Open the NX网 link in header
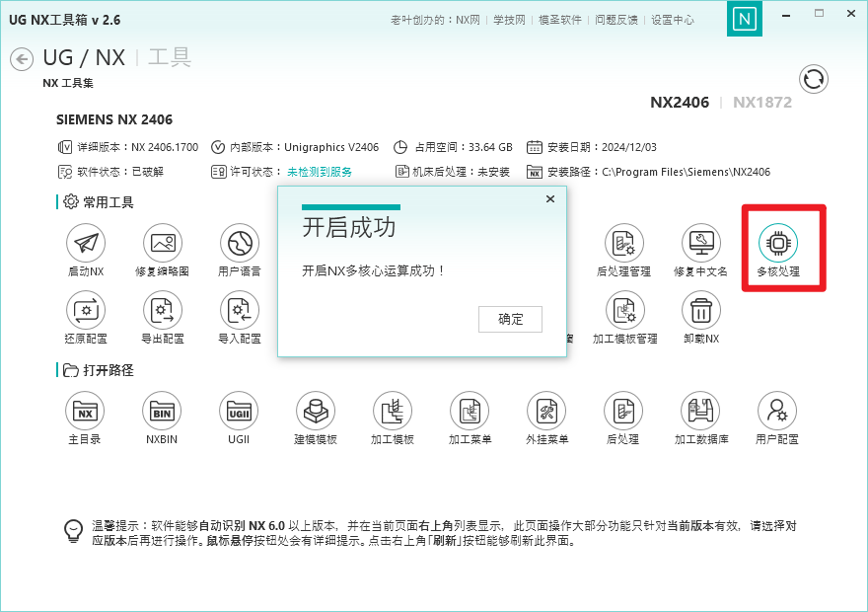This screenshot has width=868, height=612. pos(468,20)
